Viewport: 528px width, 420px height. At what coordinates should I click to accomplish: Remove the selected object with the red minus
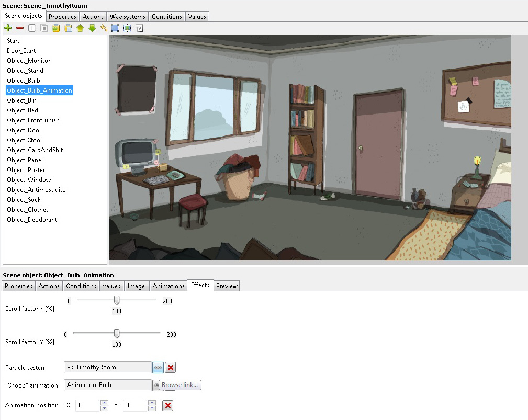tap(20, 28)
